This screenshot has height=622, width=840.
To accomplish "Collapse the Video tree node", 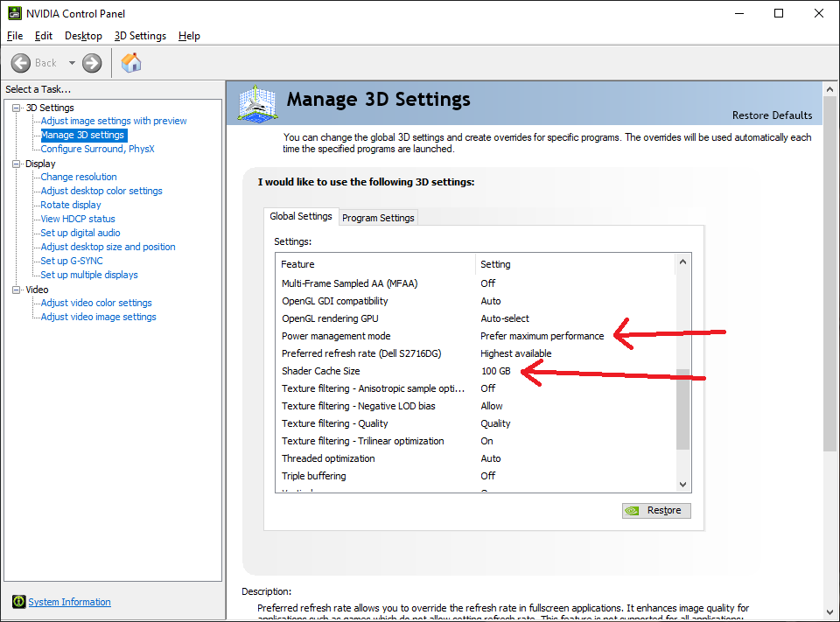I will [16, 290].
